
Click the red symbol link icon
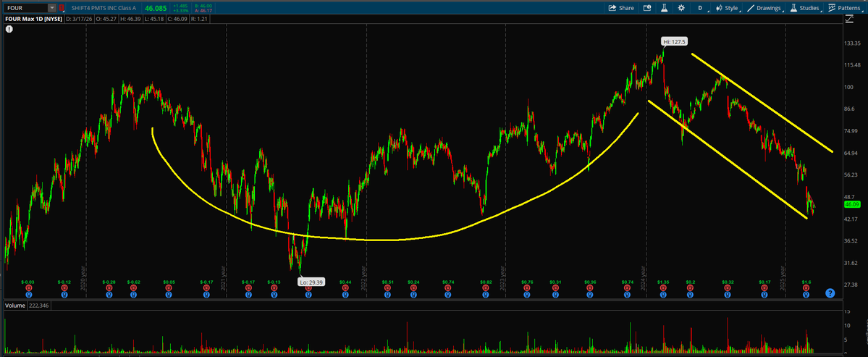[62, 8]
